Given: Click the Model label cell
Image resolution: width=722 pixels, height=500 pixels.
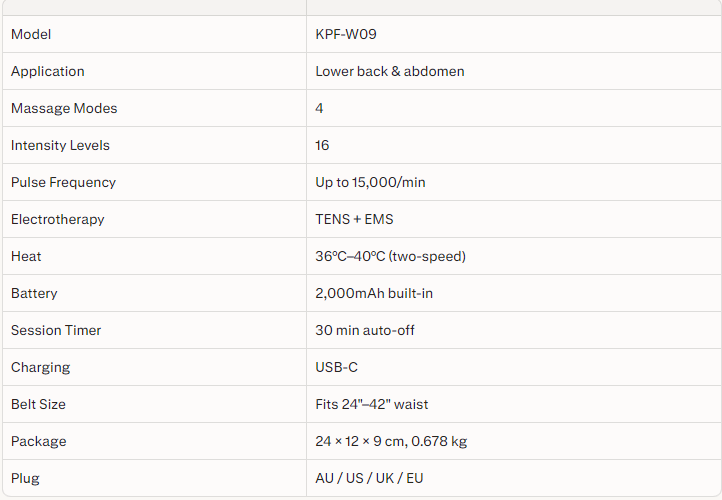Looking at the screenshot, I should tap(31, 34).
